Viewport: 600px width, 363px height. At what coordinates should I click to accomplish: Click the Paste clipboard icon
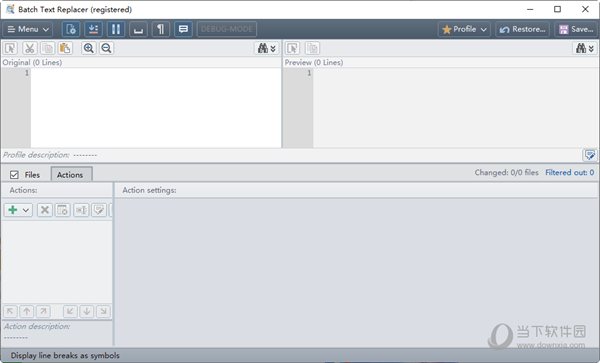click(65, 48)
